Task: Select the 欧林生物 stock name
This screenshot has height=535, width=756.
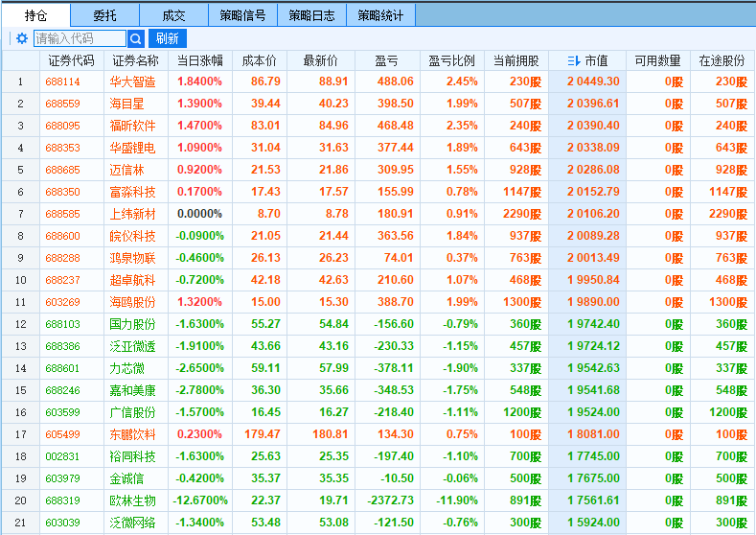Action: [132, 500]
